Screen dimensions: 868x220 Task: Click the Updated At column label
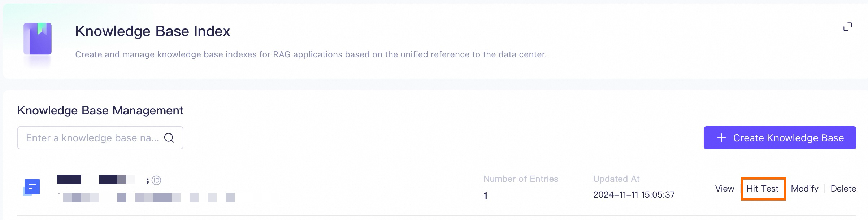pos(616,179)
